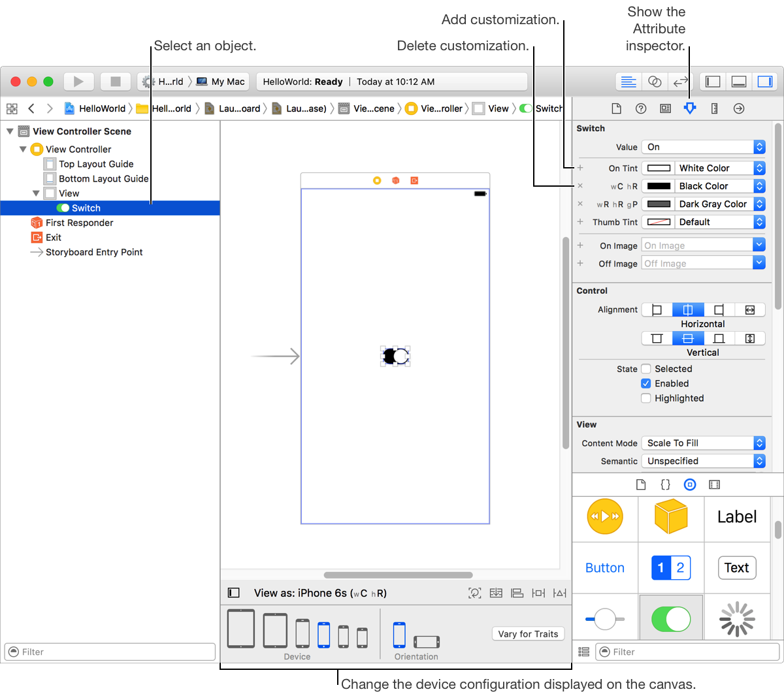The width and height of the screenshot is (784, 696).
Task: Enable the Selected state checkbox
Action: (x=645, y=369)
